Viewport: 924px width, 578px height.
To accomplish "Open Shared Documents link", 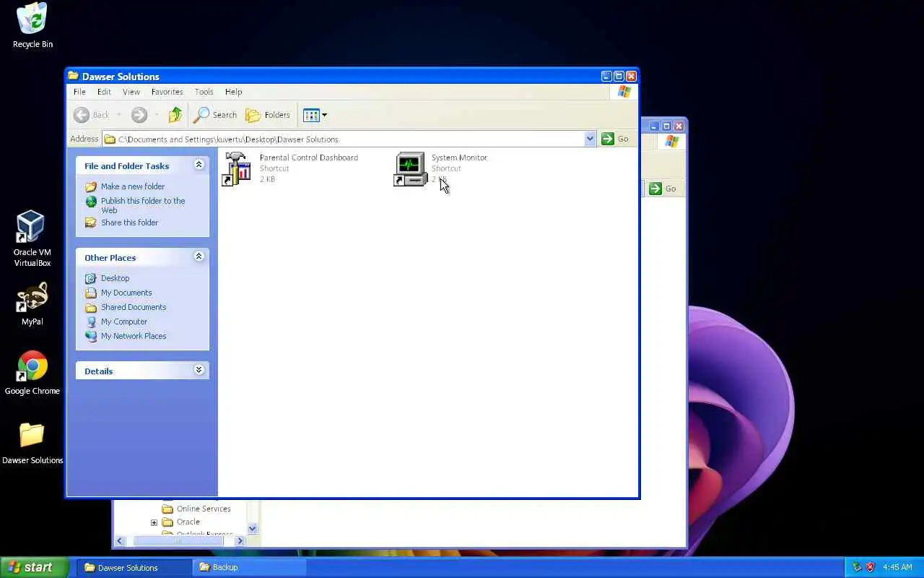I will pos(134,307).
